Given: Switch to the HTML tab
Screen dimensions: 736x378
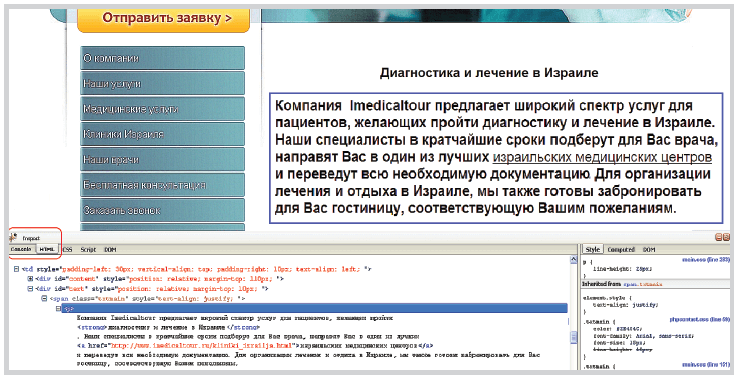Looking at the screenshot, I should coord(47,249).
